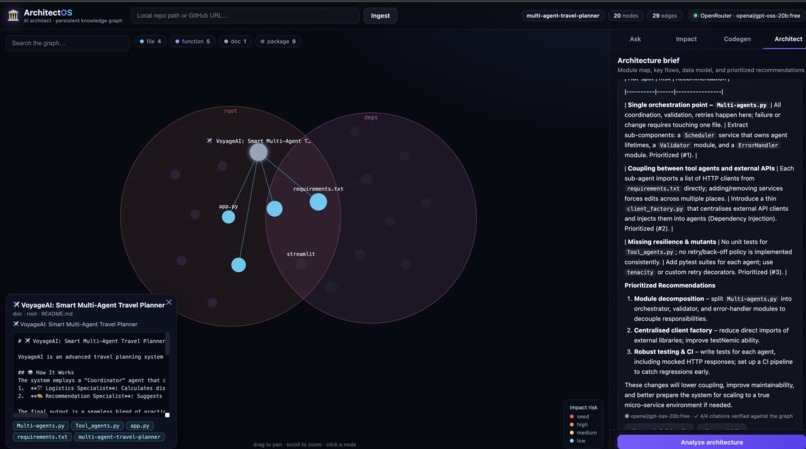Select the requirements.txt node in the graph
This screenshot has height=449, width=806.
coord(318,202)
